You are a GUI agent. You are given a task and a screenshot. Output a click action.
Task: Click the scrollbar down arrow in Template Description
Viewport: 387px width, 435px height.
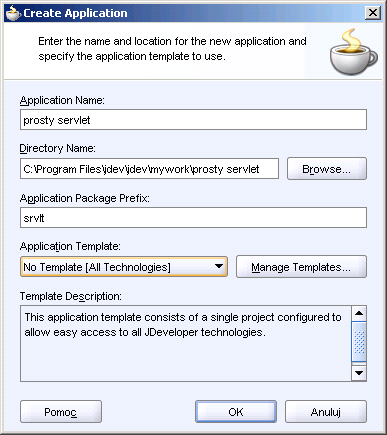point(359,373)
